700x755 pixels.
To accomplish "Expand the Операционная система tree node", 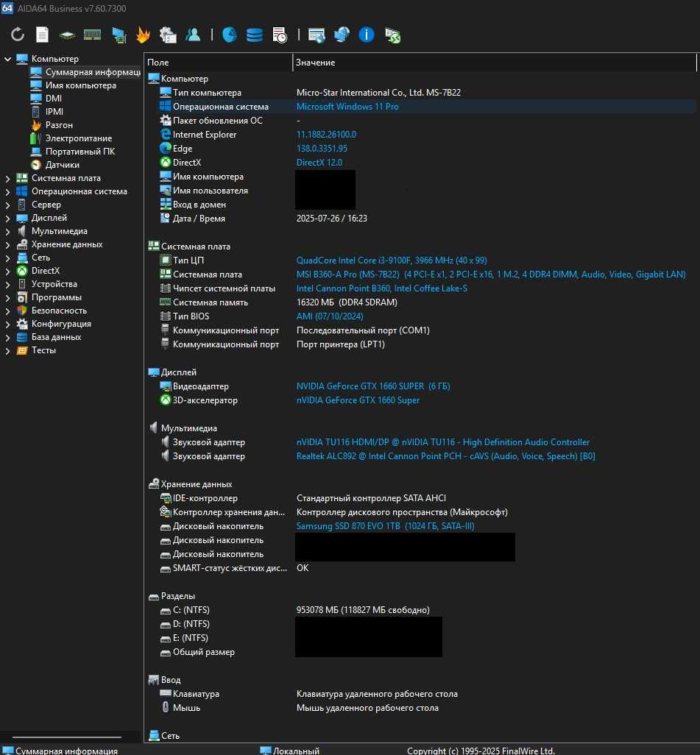I will [7, 191].
